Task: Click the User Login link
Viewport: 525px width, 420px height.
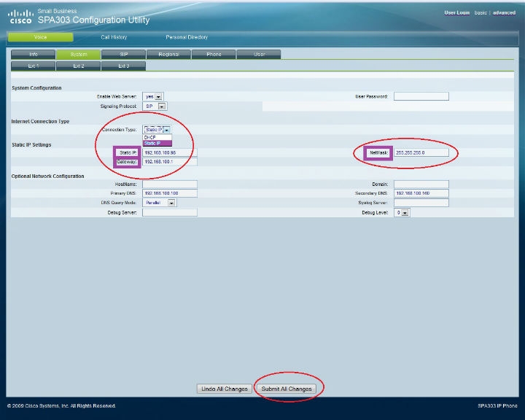Action: 456,13
